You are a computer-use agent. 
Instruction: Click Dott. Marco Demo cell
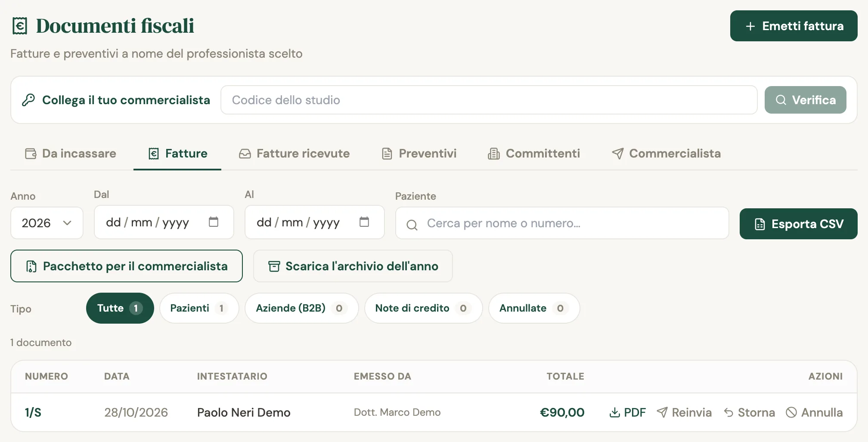(x=397, y=412)
